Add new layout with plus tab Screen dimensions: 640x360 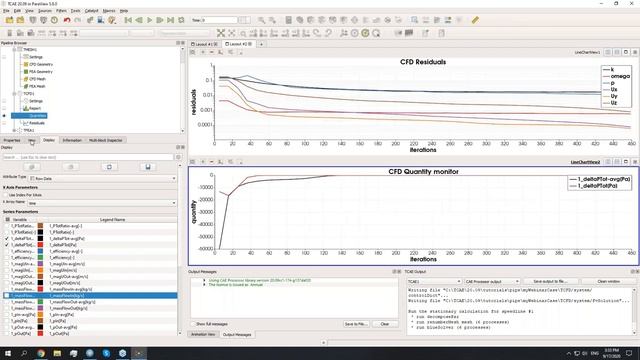[x=261, y=44]
